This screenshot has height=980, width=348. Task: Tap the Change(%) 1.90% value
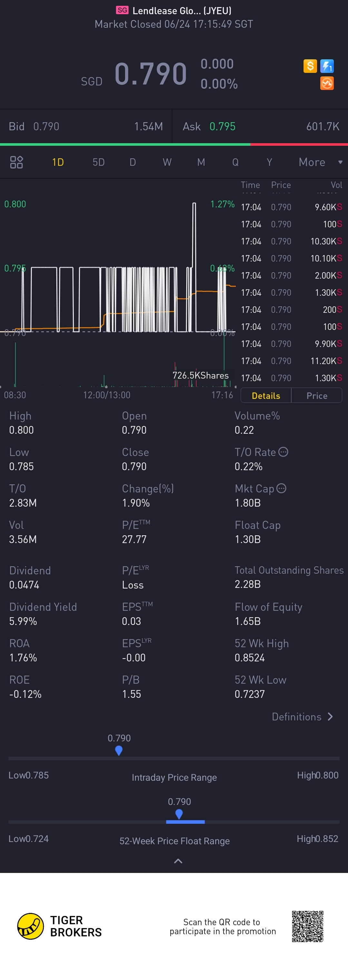click(136, 503)
